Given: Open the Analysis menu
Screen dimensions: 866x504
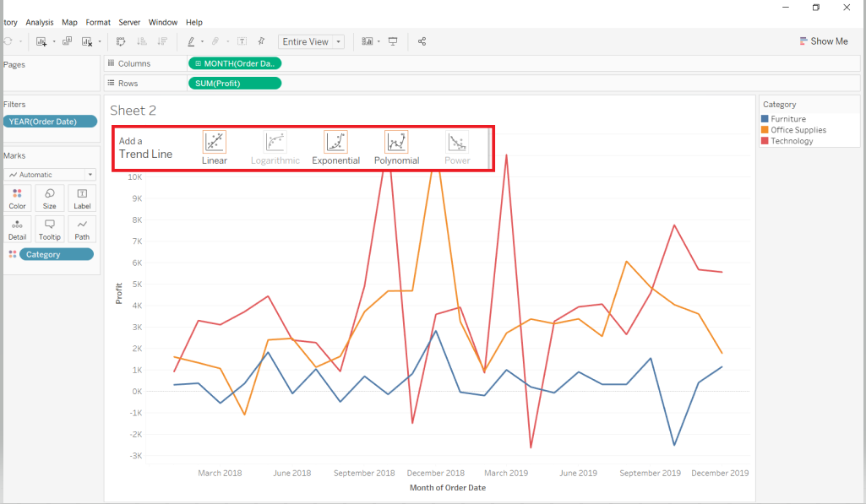Looking at the screenshot, I should pos(39,22).
